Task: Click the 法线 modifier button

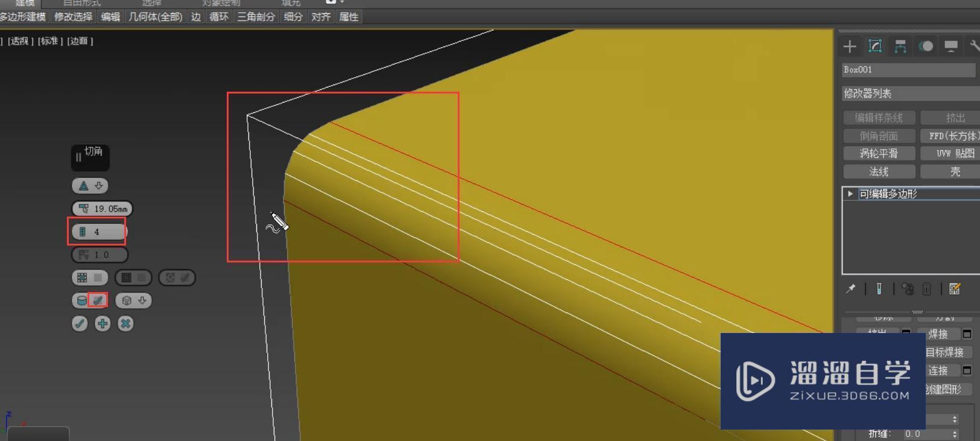Action: coord(879,172)
